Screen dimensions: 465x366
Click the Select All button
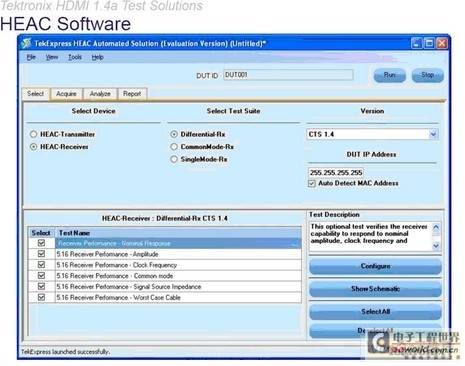point(375,312)
